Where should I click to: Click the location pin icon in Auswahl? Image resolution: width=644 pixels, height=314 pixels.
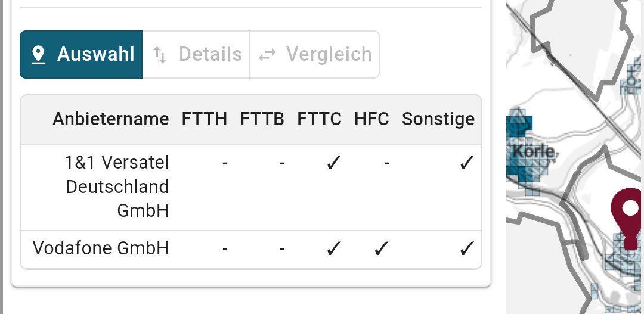(x=39, y=55)
